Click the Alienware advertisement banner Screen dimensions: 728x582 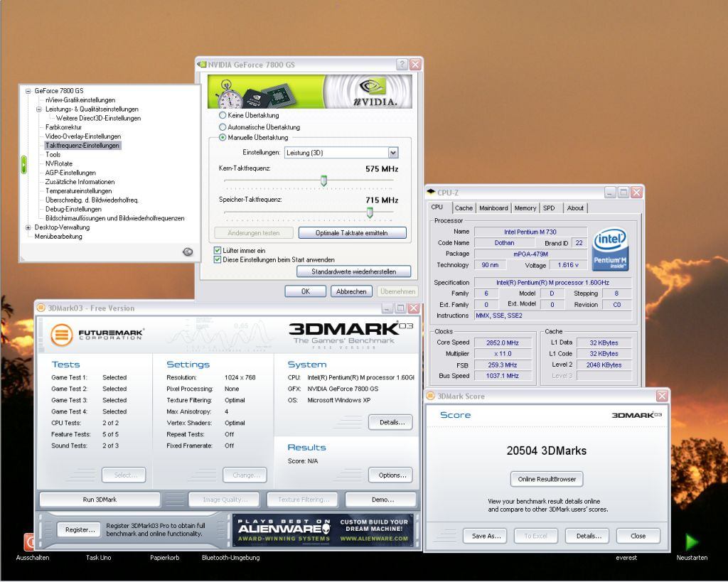[x=323, y=531]
